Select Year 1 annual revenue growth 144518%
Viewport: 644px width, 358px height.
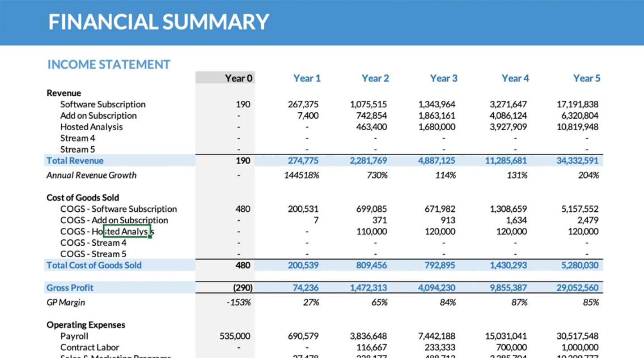click(301, 175)
